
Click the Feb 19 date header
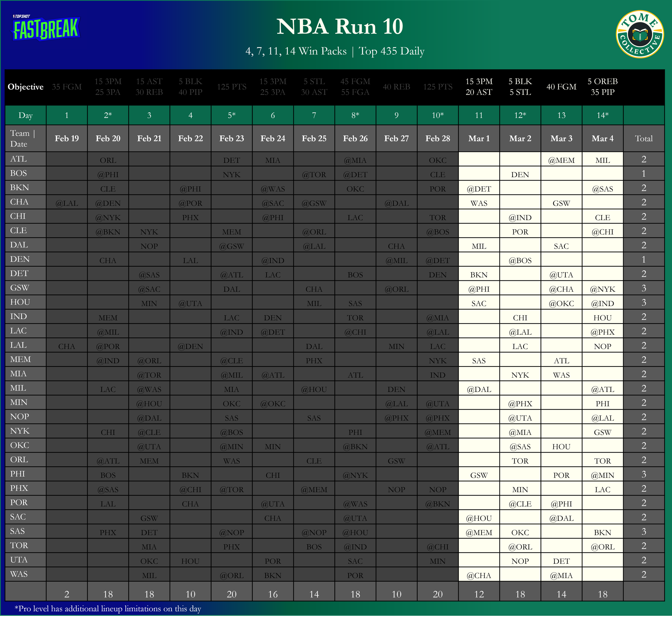(x=67, y=138)
